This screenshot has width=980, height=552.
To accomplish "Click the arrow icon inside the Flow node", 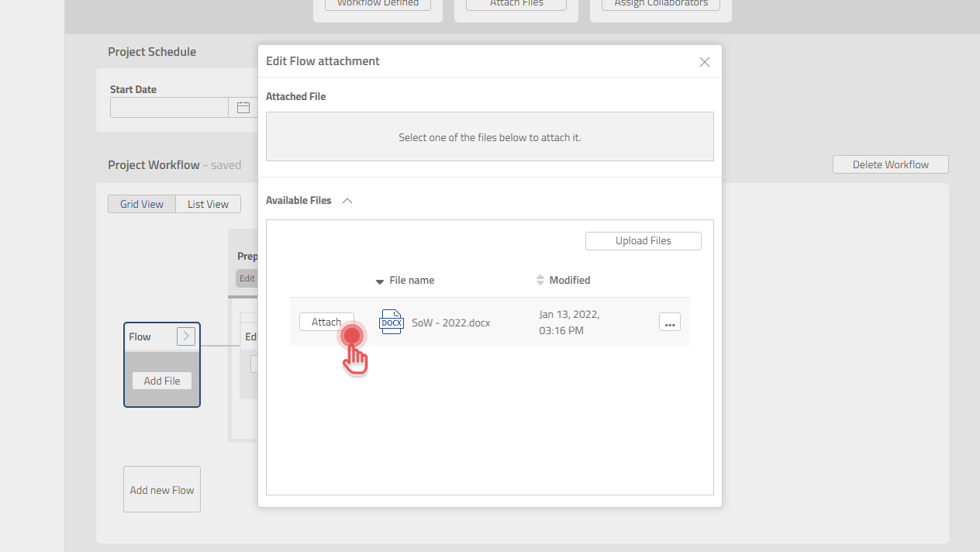I will pyautogui.click(x=185, y=336).
